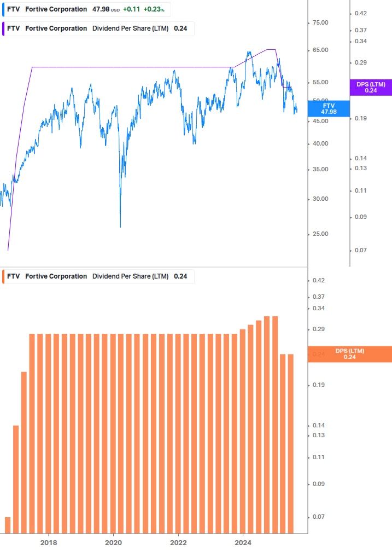The width and height of the screenshot is (392, 550).
Task: Click the 2024 label on time axis
Action: click(243, 542)
